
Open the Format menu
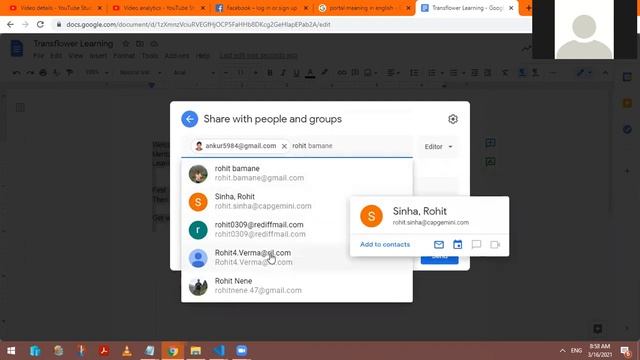tap(124, 56)
